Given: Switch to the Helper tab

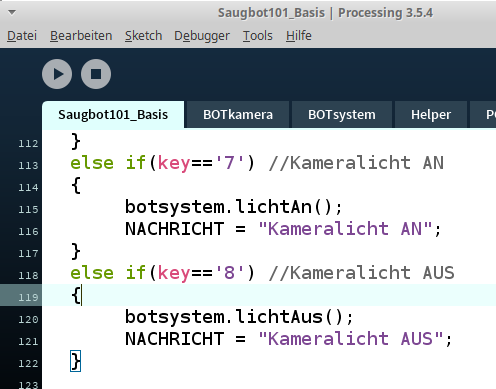Looking at the screenshot, I should coord(431,115).
